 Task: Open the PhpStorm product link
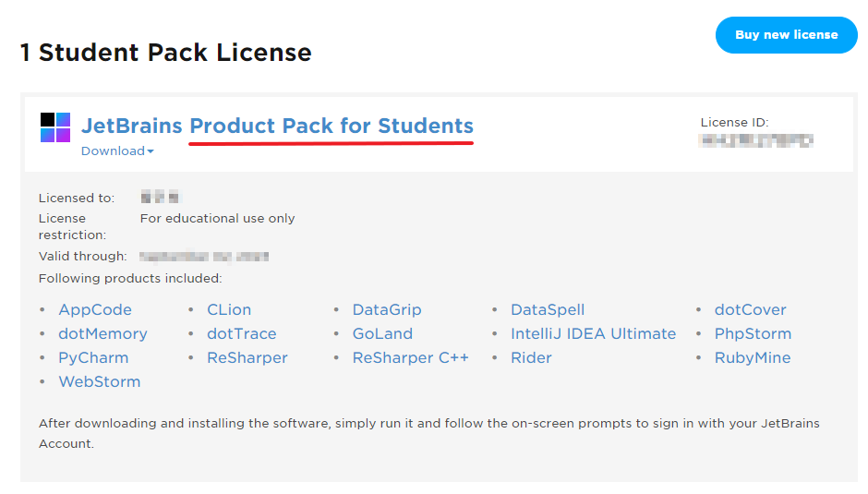point(753,333)
